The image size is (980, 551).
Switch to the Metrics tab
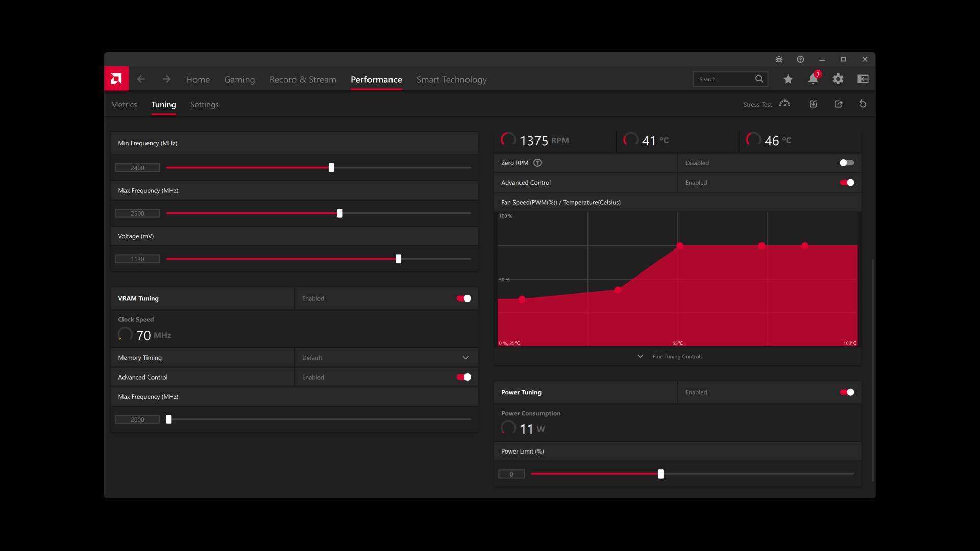click(x=124, y=104)
